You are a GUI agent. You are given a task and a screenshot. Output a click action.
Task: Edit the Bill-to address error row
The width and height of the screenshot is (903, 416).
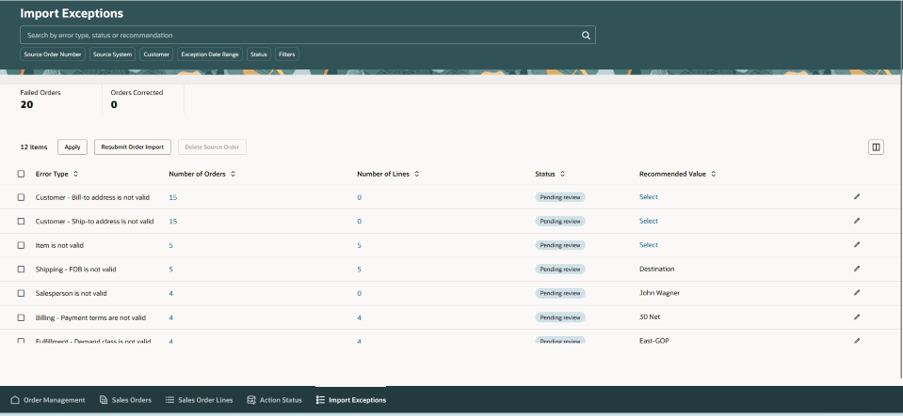(857, 197)
